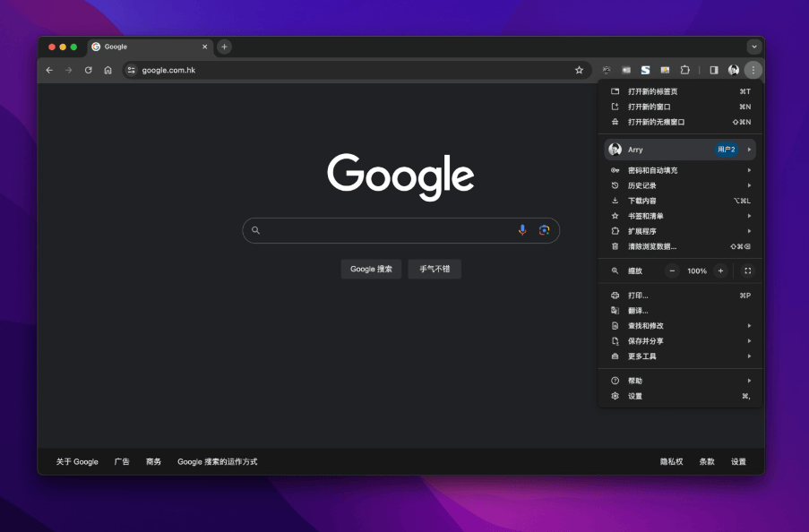Click the profile avatar in toolbar
Screen dimensions: 809x532
(734, 70)
